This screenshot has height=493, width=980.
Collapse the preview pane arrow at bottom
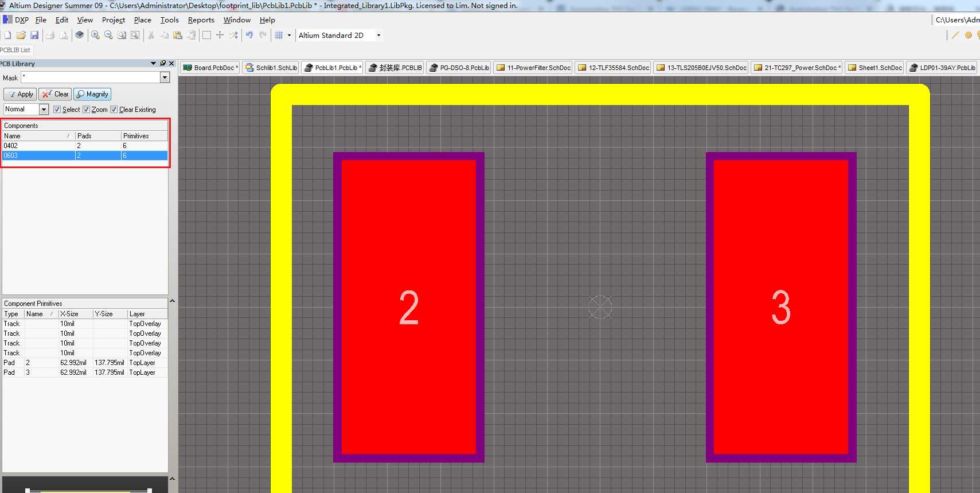click(172, 479)
